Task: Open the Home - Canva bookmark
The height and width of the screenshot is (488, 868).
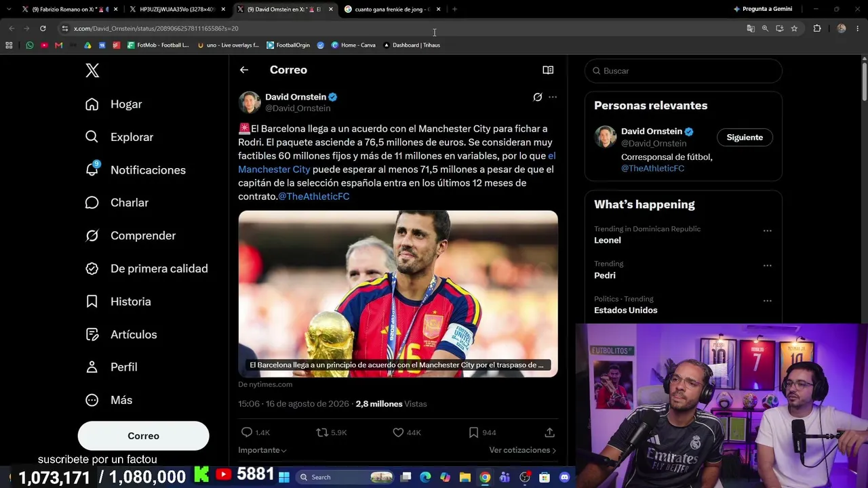Action: (353, 45)
